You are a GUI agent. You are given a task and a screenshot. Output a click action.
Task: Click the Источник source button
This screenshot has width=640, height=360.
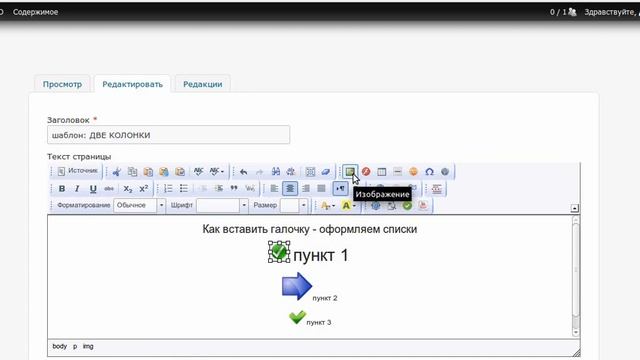point(78,171)
